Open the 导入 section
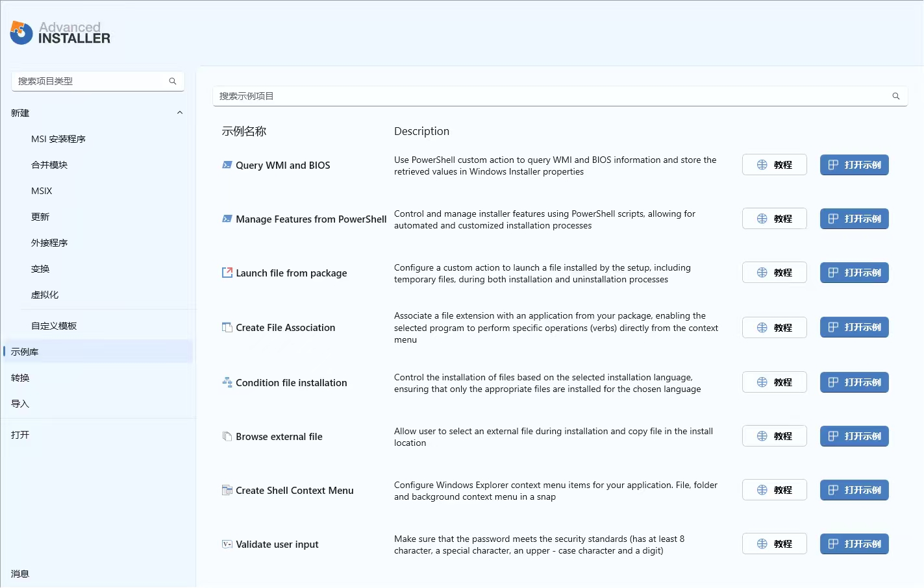This screenshot has height=588, width=924. point(20,404)
